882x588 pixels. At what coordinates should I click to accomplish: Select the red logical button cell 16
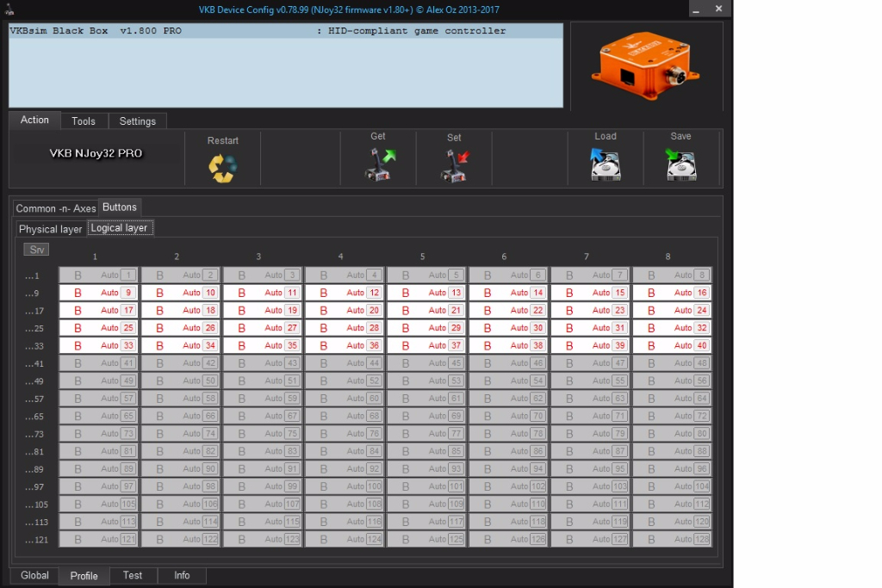672,293
